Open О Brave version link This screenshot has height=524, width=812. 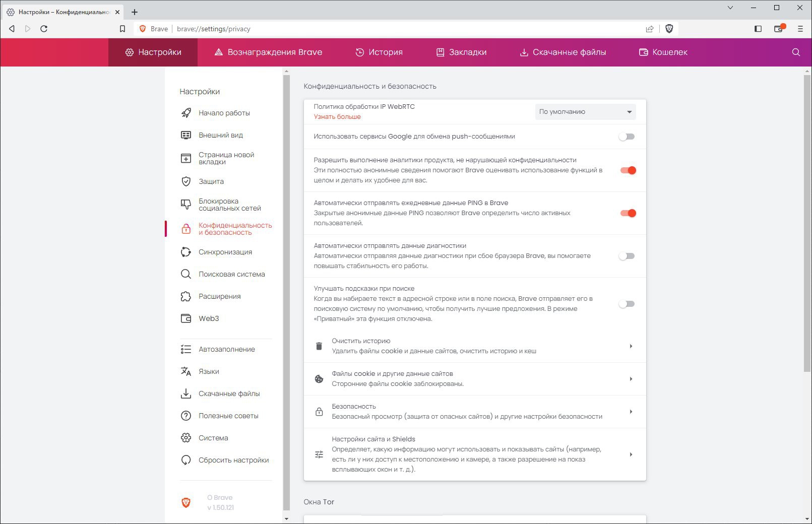[x=220, y=502]
